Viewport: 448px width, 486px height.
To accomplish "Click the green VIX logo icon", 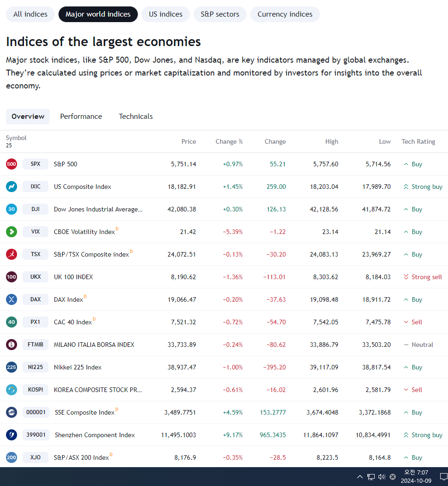I will pos(12,232).
